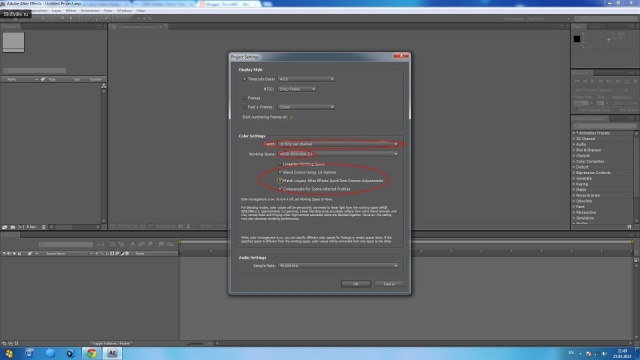Toggle Linearize Working Space checkbox
The width and height of the screenshot is (640, 360).
tap(280, 164)
